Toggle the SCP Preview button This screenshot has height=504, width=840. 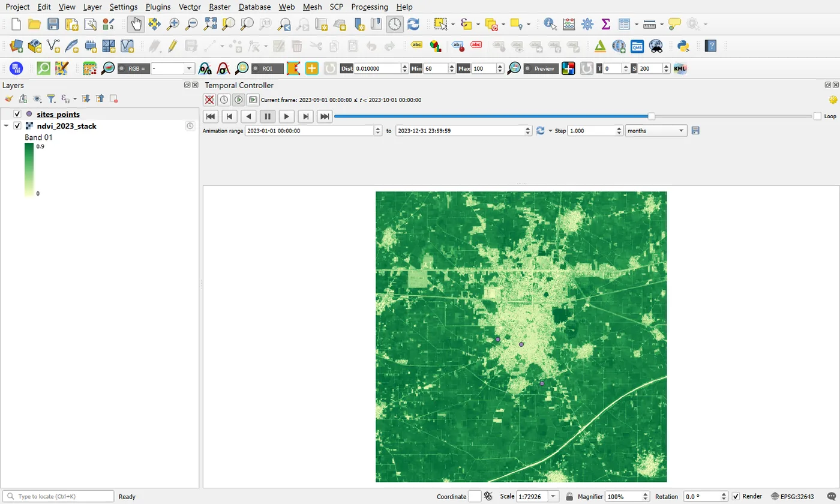coord(540,68)
